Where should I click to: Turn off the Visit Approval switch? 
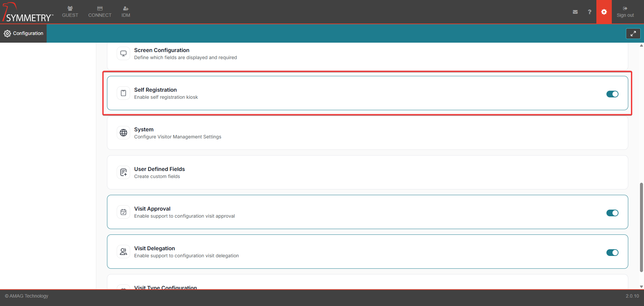click(x=612, y=213)
